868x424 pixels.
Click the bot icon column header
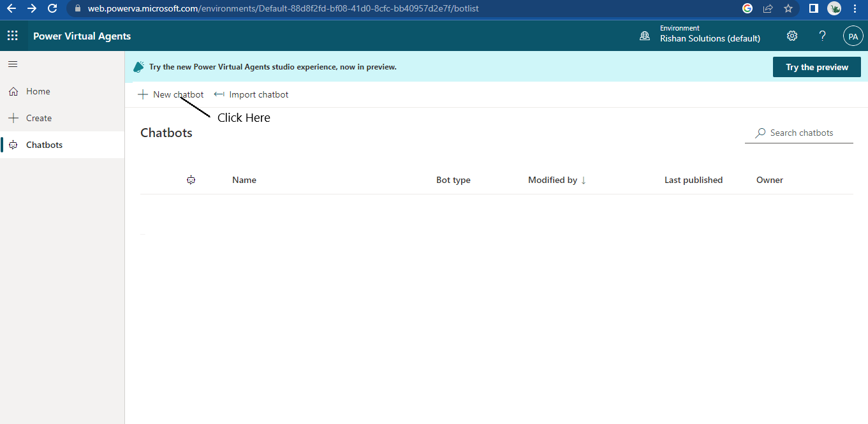(x=191, y=180)
